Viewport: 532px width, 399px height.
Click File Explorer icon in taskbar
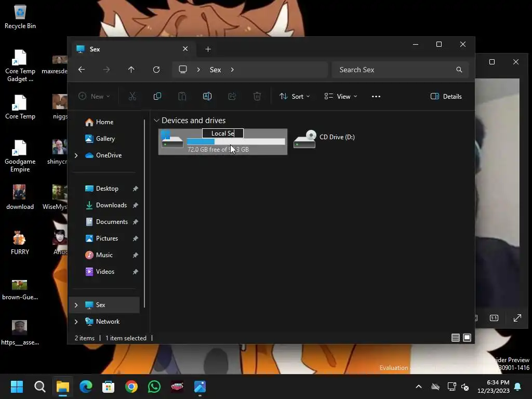coord(62,387)
